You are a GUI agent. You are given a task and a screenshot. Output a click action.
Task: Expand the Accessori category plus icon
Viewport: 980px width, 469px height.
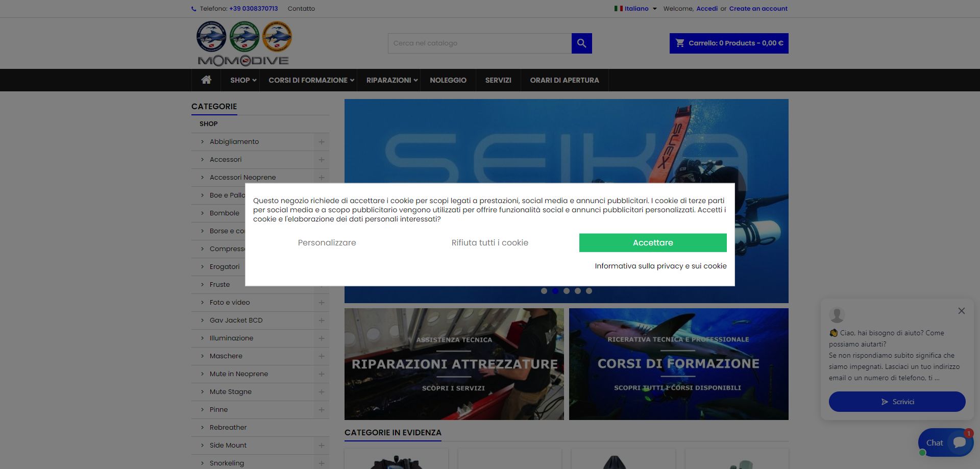tap(322, 160)
